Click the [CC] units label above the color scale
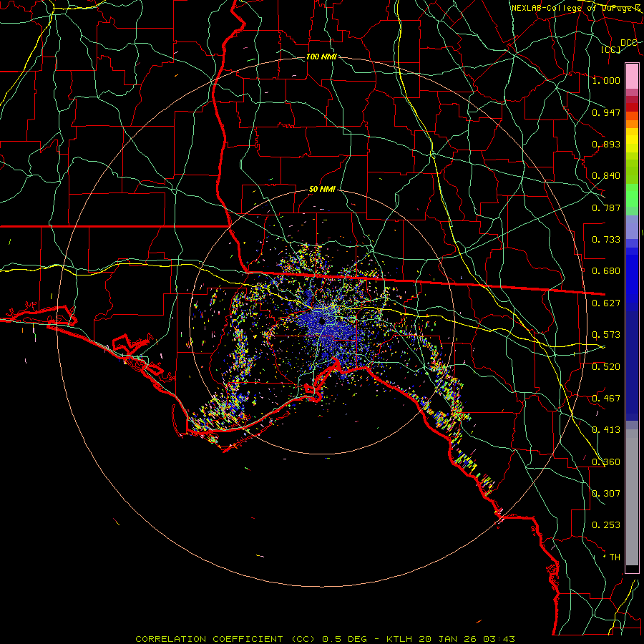This screenshot has height=644, width=644. click(x=611, y=49)
